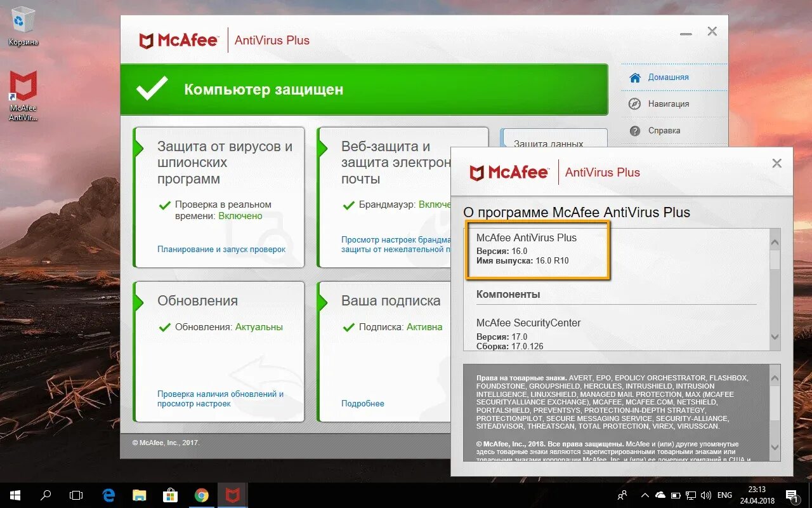Click Имя выпуска: 16.0 R10 text

(x=523, y=261)
